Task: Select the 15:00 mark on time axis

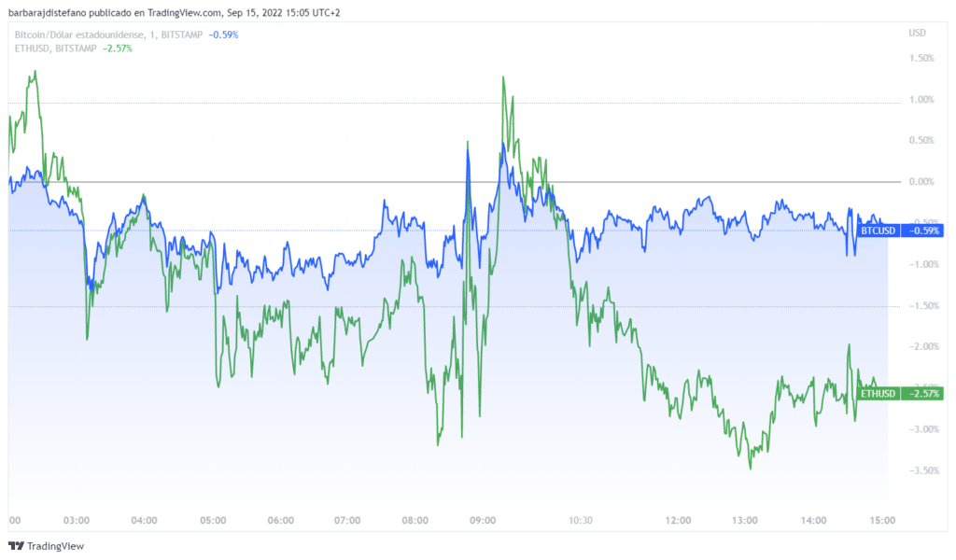Action: 883,520
